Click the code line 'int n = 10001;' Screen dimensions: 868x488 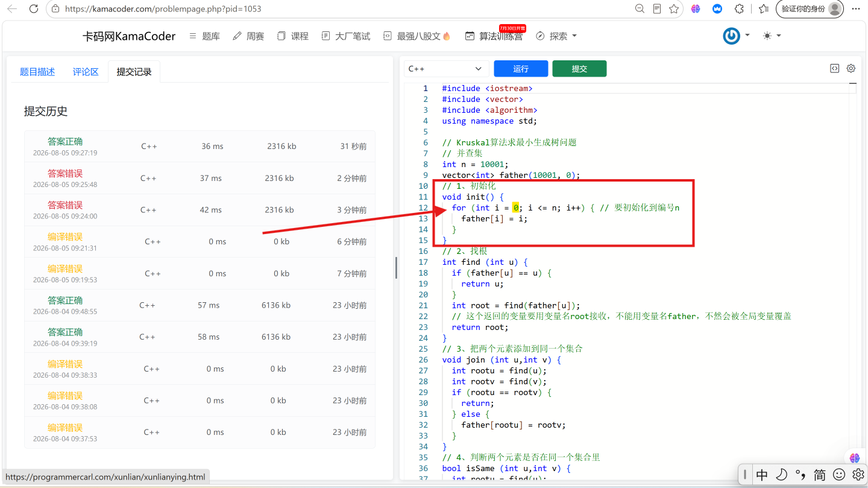pyautogui.click(x=476, y=164)
